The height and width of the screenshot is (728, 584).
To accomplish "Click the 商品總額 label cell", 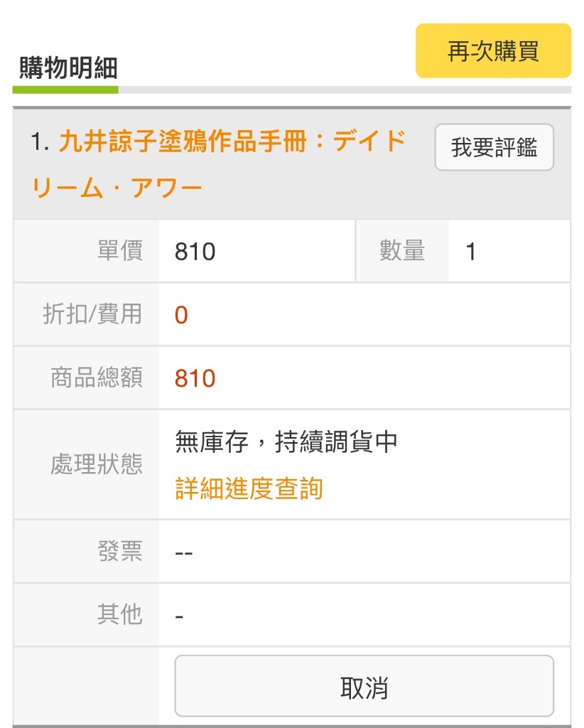I will coord(86,378).
